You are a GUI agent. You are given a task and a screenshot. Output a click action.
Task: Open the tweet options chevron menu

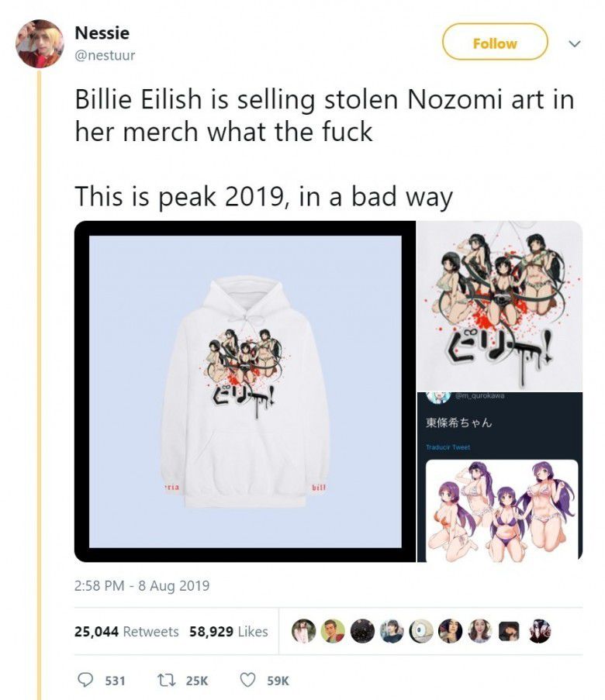575,43
